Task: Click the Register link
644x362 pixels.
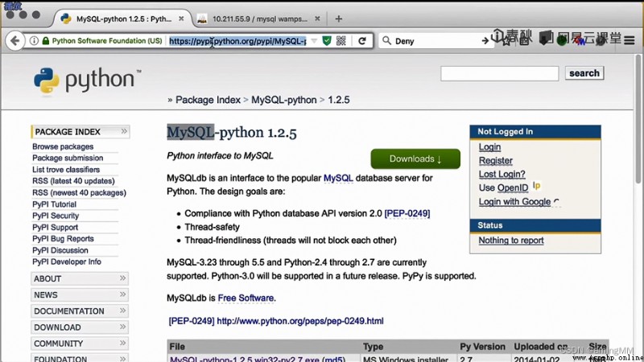Action: (495, 160)
